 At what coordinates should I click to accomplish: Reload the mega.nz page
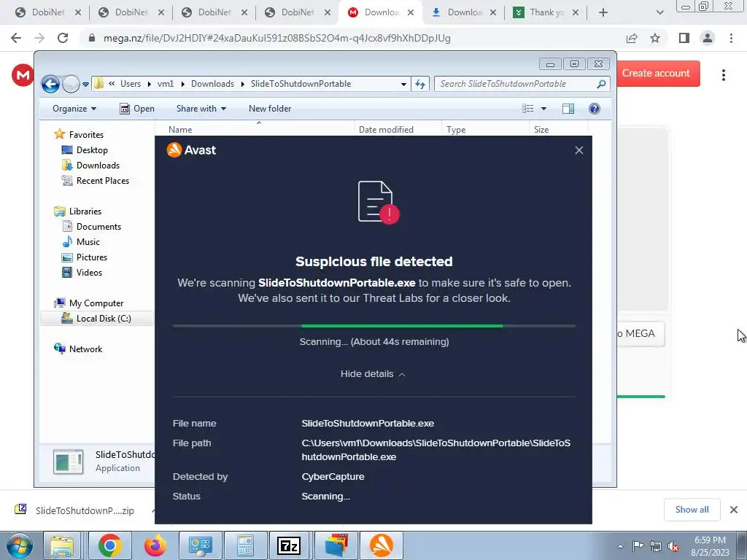[63, 38]
